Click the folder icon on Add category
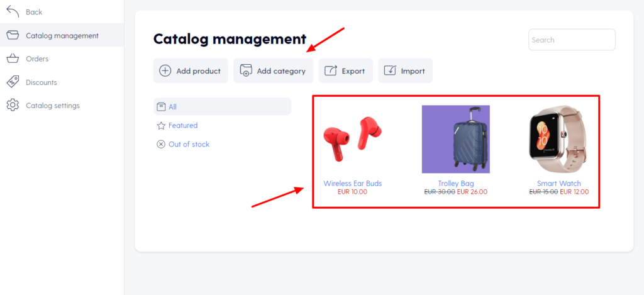 246,70
